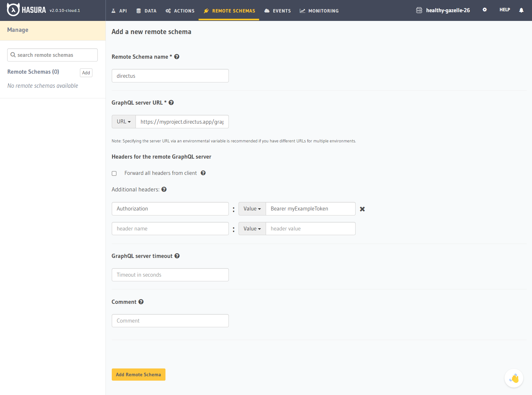The width and height of the screenshot is (532, 395).
Task: Remove the Authorization header row
Action: (x=362, y=209)
